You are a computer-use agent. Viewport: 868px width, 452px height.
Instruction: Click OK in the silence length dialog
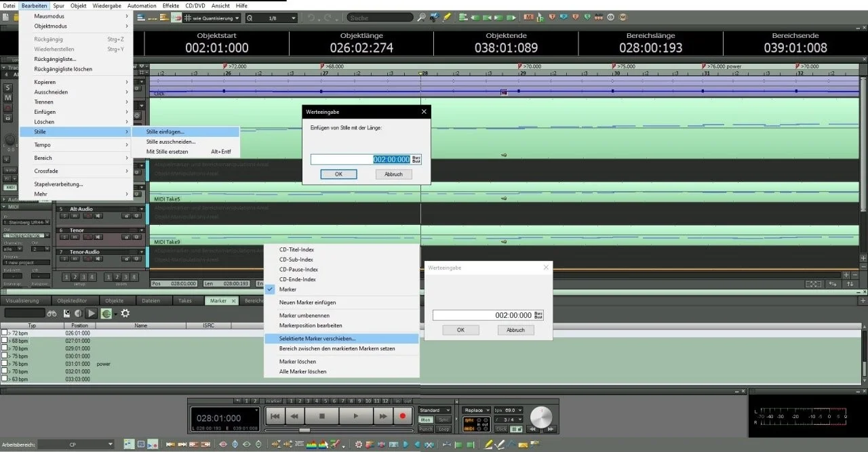coord(338,174)
